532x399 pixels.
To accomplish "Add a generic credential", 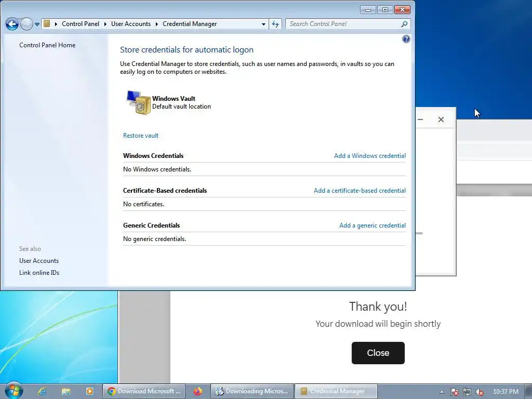I will [x=373, y=225].
